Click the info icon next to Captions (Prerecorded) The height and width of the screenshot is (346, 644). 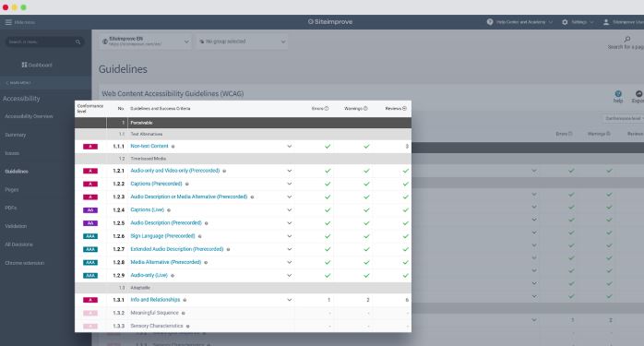pyautogui.click(x=187, y=185)
